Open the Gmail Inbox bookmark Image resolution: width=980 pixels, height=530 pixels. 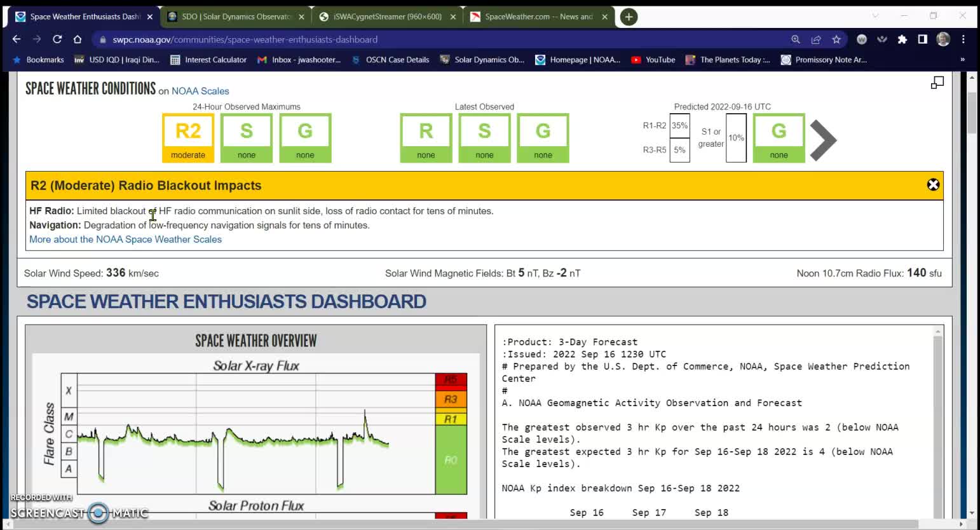pos(299,60)
